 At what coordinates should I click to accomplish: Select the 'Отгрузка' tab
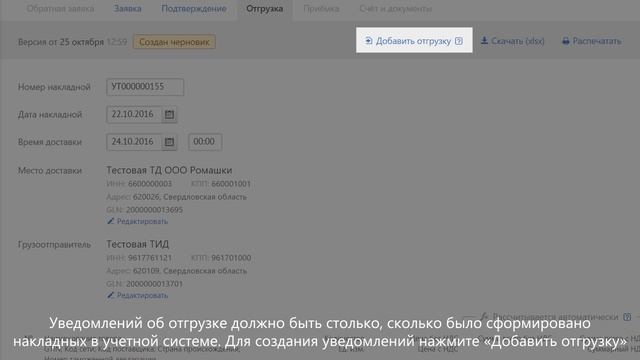(x=264, y=9)
